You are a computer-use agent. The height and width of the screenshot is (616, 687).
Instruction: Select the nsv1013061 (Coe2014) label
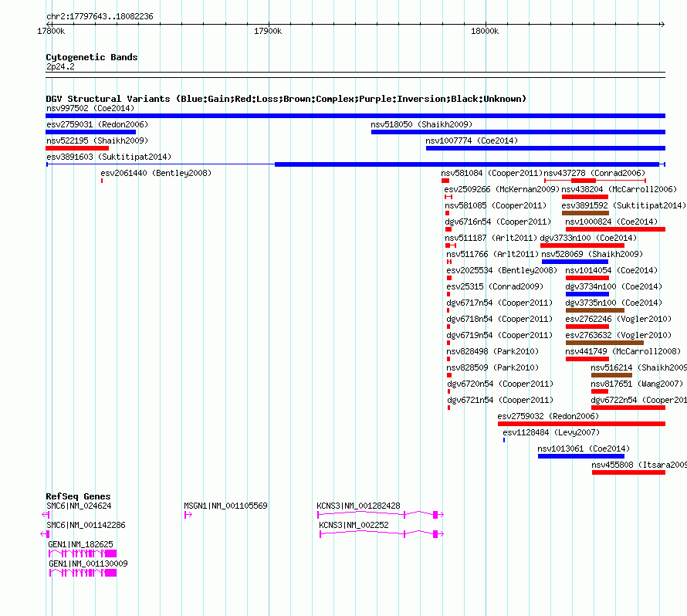(x=584, y=448)
